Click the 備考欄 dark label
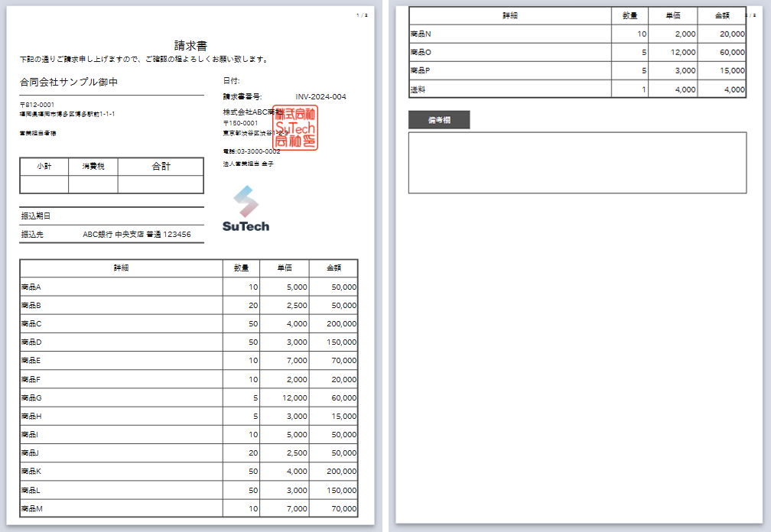This screenshot has width=771, height=532. [439, 120]
